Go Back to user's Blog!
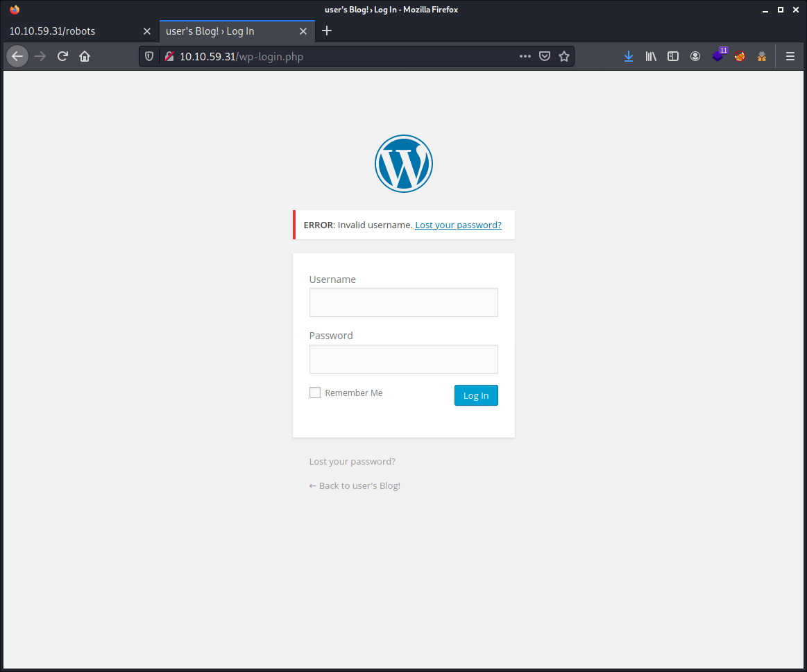 pyautogui.click(x=355, y=485)
